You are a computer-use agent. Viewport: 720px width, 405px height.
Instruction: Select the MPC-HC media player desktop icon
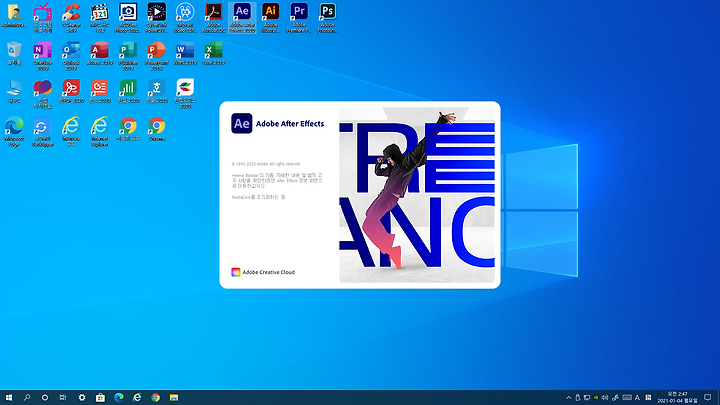click(100, 18)
